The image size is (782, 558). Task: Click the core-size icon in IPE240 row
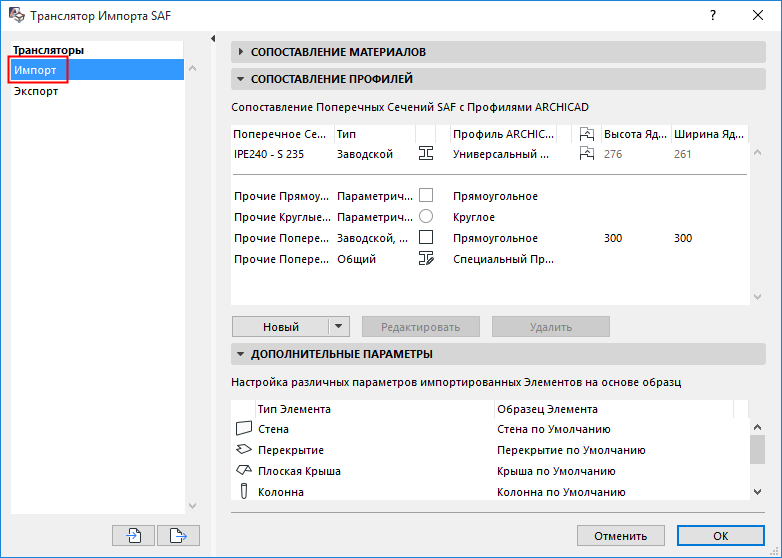(587, 154)
